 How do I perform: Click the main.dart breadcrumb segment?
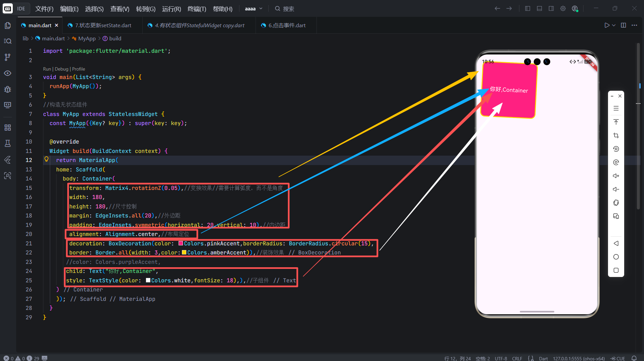53,39
